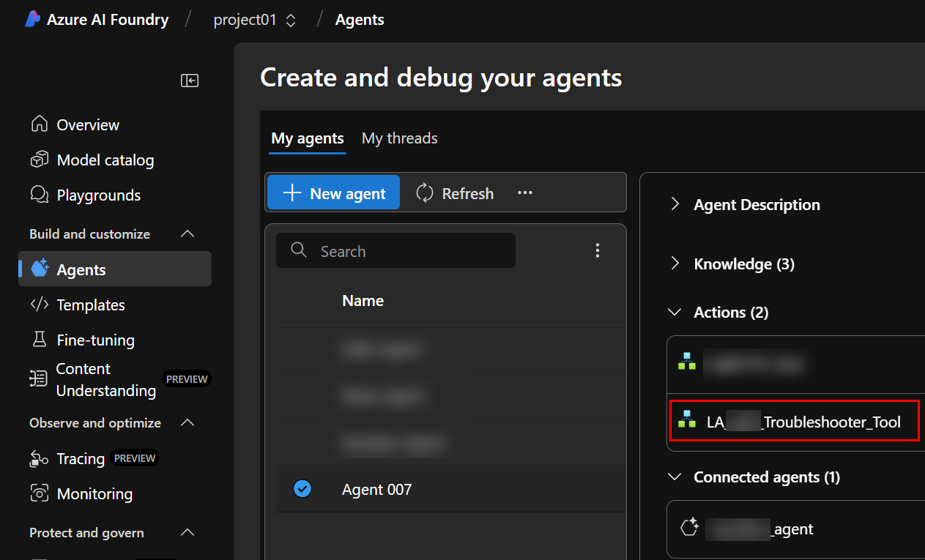Image resolution: width=925 pixels, height=560 pixels.
Task: Open Fine-tuning flask icon item
Action: [40, 340]
